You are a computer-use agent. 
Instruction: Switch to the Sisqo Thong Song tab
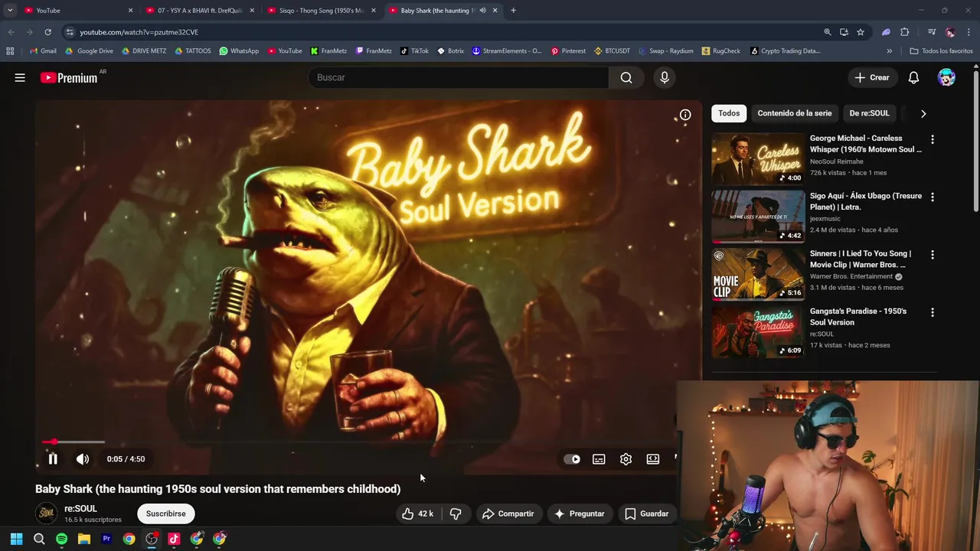tap(322, 11)
